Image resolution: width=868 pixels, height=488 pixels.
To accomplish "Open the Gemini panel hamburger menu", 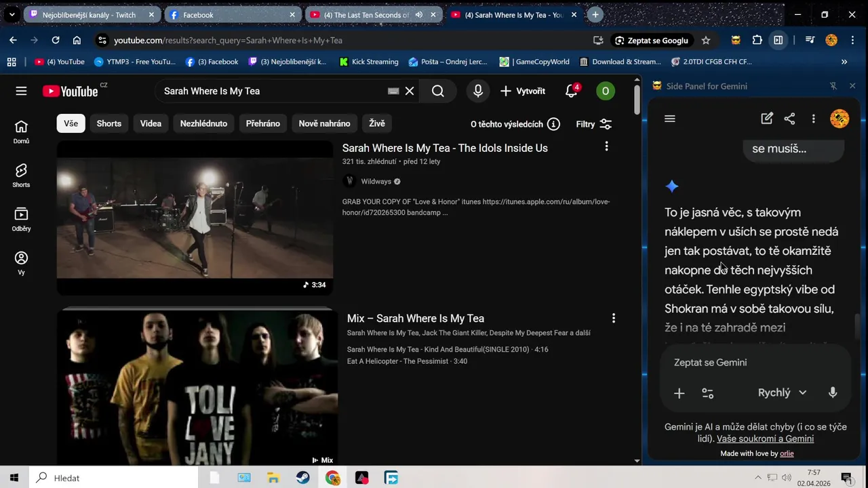I will coord(670,119).
